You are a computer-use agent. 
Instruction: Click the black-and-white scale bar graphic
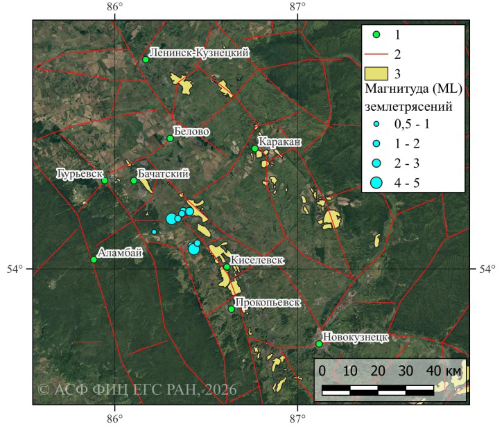(378, 390)
